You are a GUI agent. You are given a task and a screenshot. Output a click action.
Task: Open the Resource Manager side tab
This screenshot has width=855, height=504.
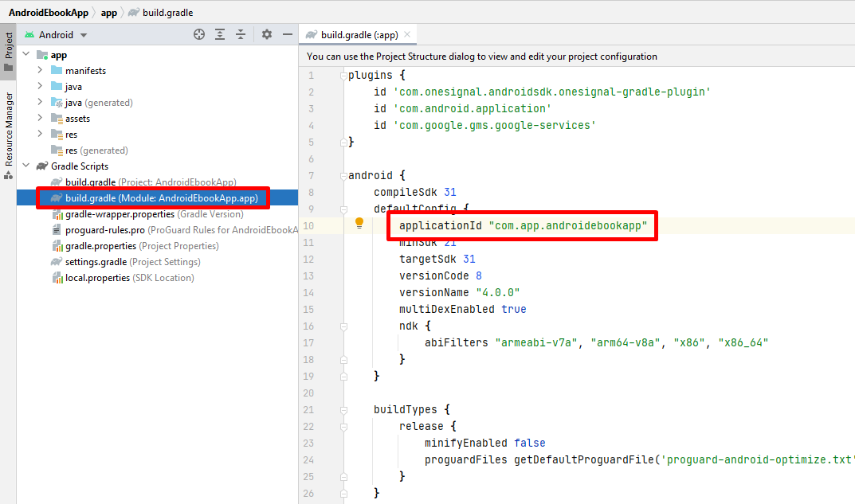point(9,129)
